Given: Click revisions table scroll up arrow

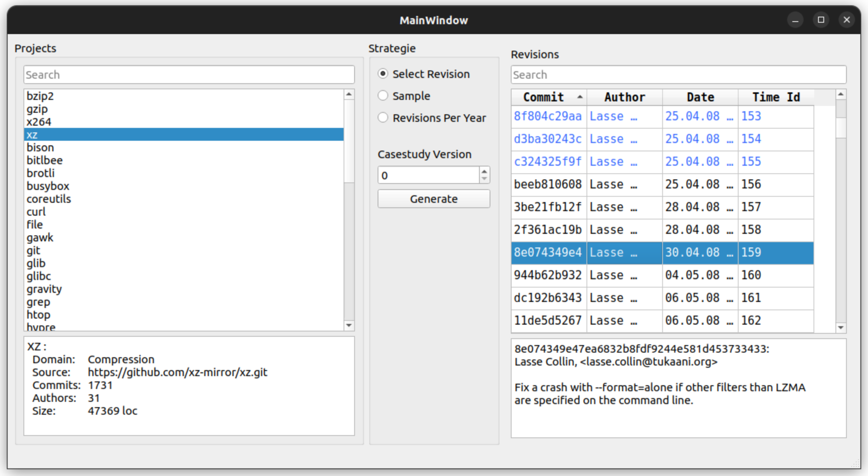Looking at the screenshot, I should click(841, 94).
